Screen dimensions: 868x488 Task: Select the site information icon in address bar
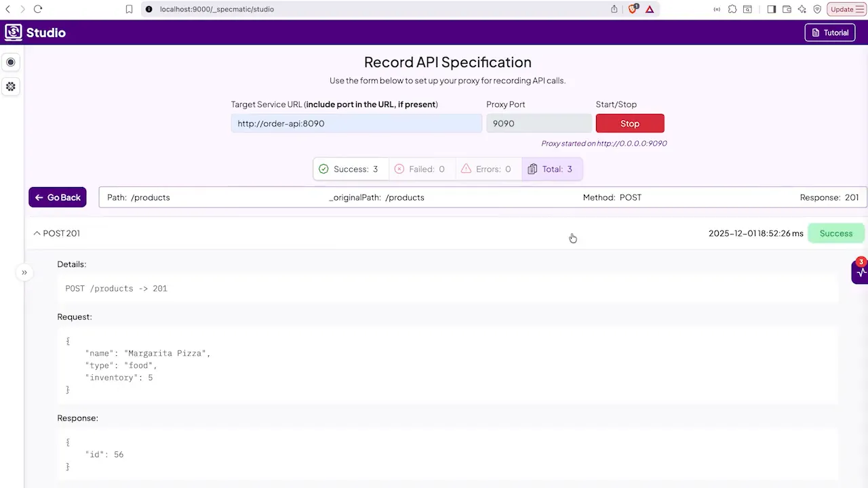tap(149, 9)
